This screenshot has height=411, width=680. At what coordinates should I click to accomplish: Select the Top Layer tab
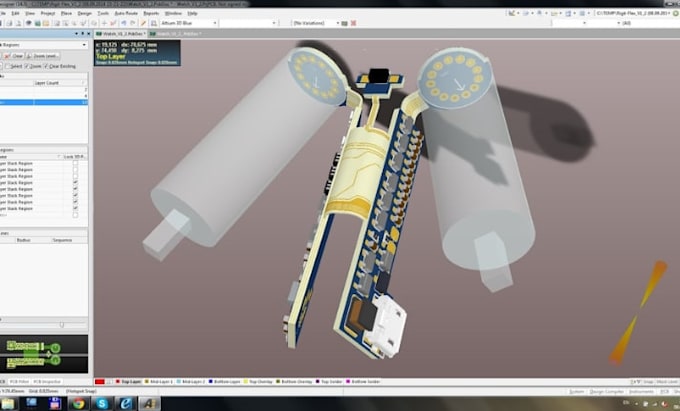(x=128, y=382)
